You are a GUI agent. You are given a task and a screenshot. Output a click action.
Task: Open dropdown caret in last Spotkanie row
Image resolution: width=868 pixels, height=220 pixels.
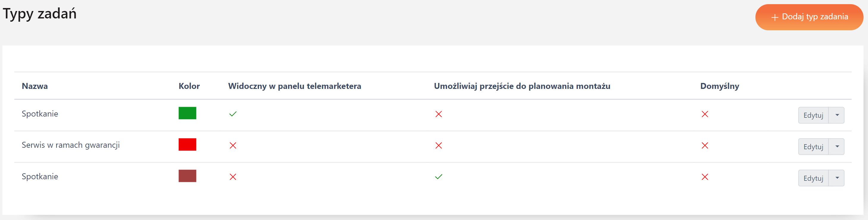click(837, 178)
